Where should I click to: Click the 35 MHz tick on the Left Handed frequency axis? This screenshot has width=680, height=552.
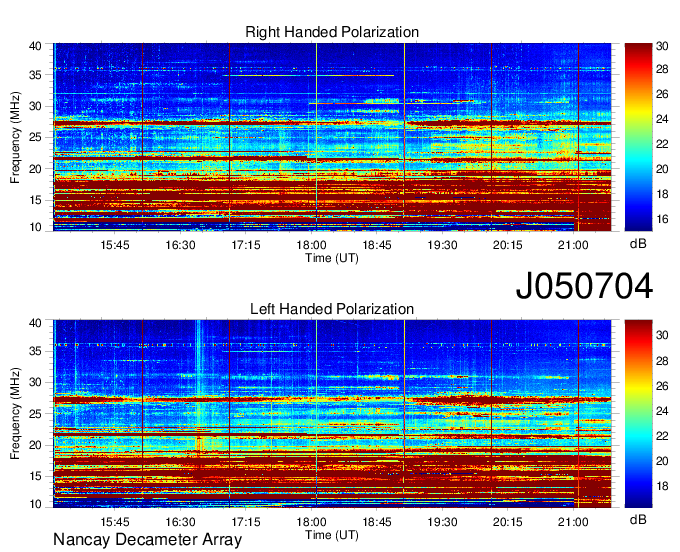coord(35,351)
